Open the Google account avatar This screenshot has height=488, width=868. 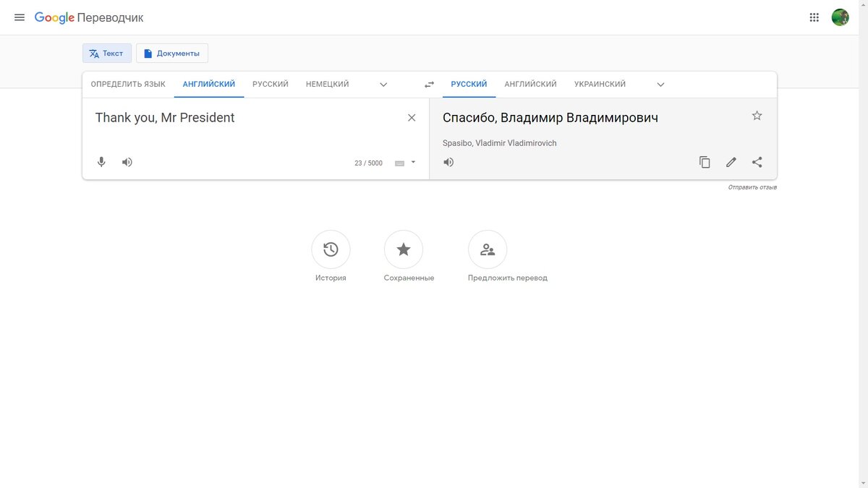coord(840,17)
